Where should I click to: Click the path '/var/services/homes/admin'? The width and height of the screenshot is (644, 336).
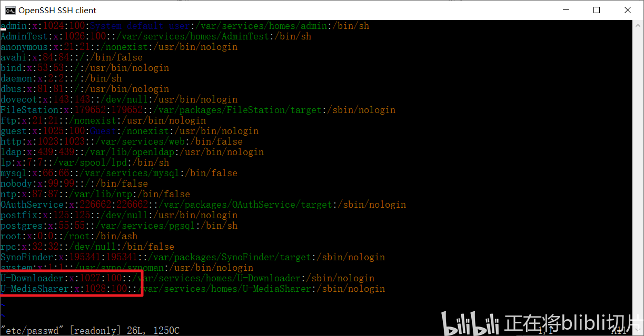point(261,26)
